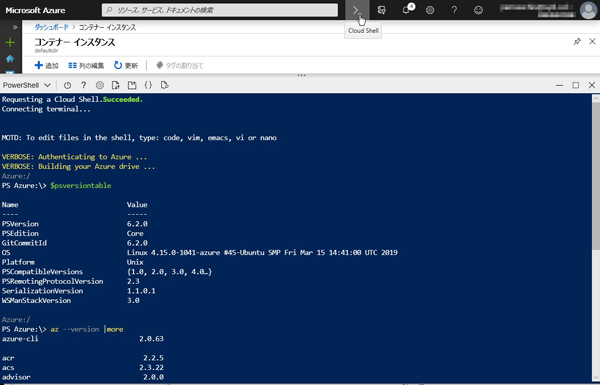Viewport: 600px width, 385px height.
Task: Pin the Container Instances blade
Action: coord(577,41)
